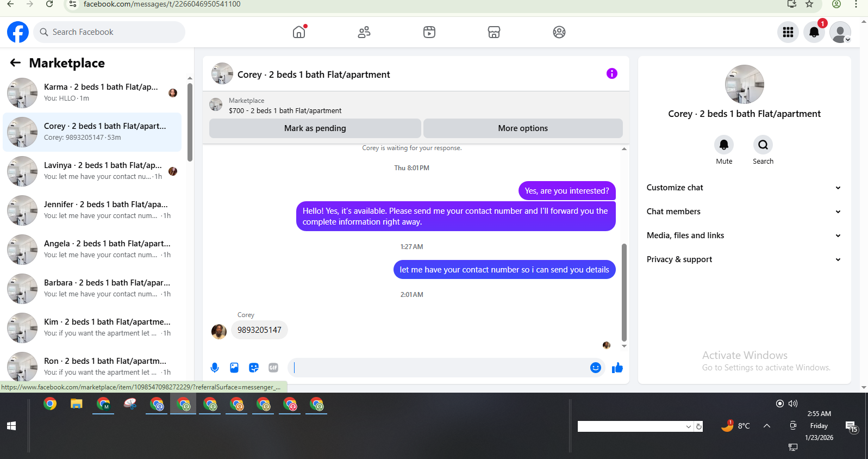Open conversation information with the purple info icon
This screenshot has width=868, height=459.
[x=612, y=73]
